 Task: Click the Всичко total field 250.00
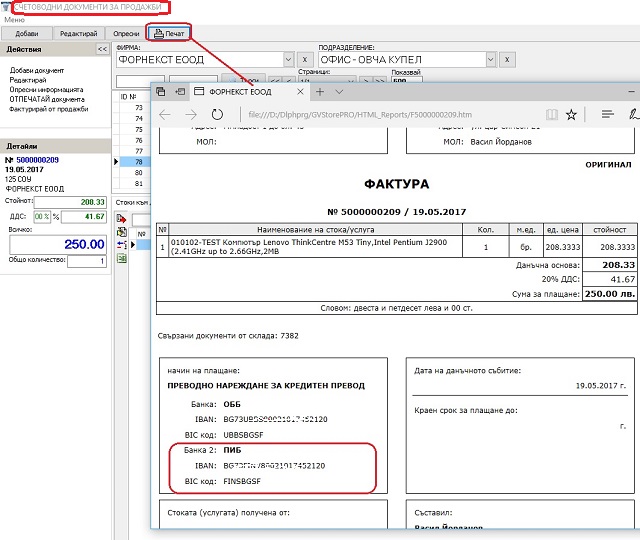pyautogui.click(x=58, y=244)
